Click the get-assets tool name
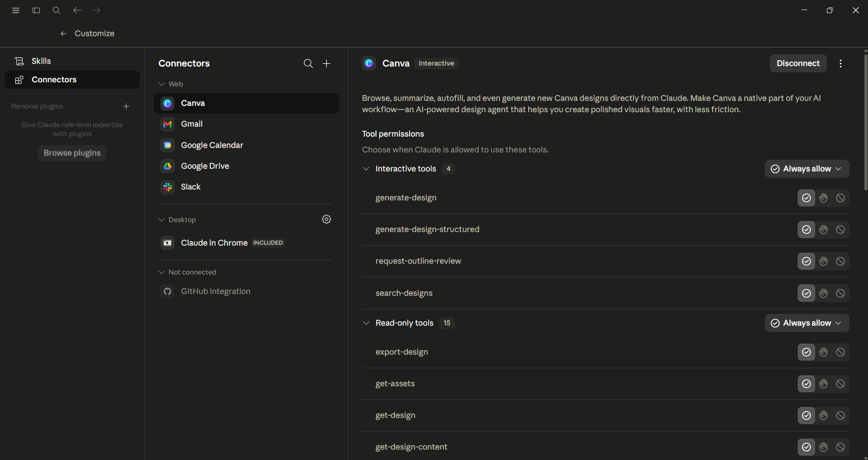 coord(395,384)
